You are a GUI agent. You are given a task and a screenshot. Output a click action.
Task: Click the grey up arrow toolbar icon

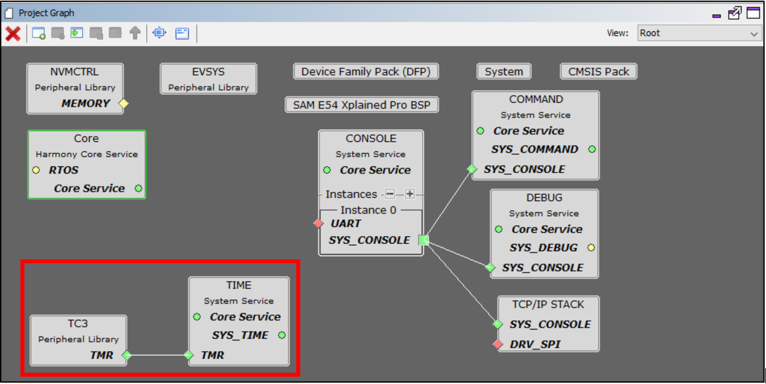coord(135,33)
